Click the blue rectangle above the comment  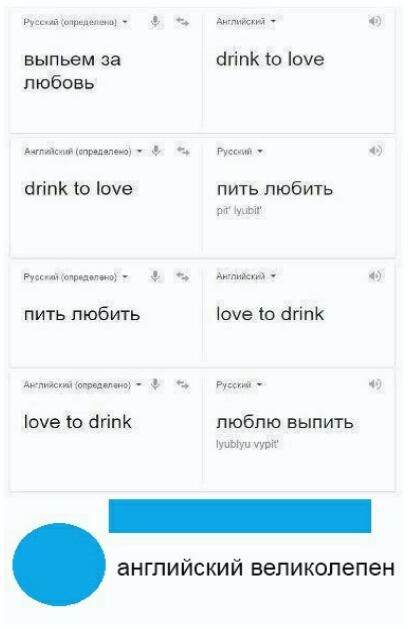[240, 516]
